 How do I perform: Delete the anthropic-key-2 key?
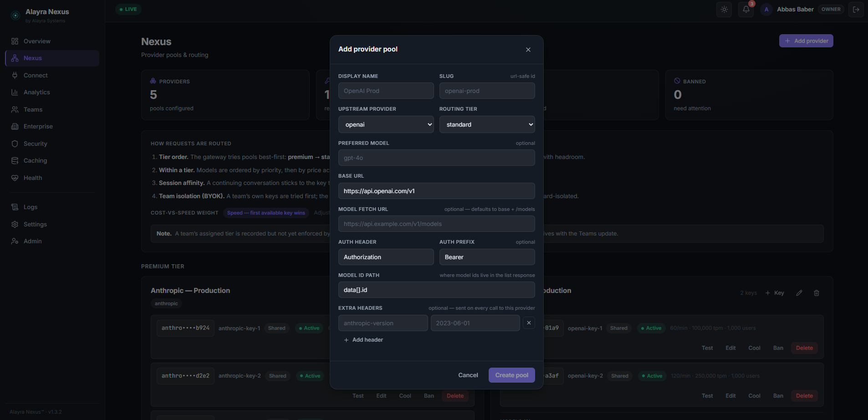(x=455, y=396)
